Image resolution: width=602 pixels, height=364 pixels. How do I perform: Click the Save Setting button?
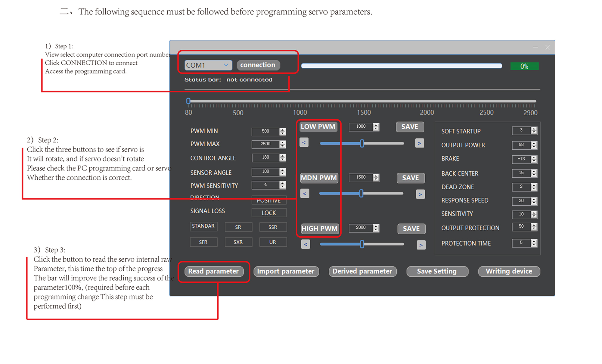pos(437,271)
